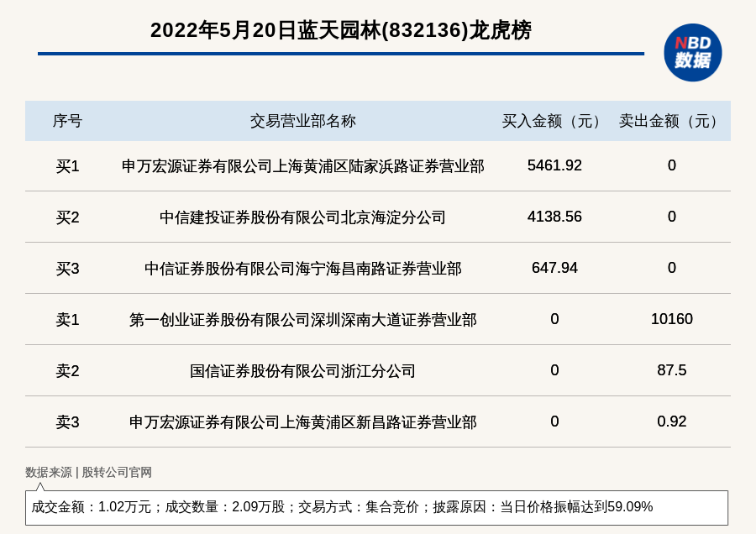Click the 卖出金额（元）column header

point(671,121)
